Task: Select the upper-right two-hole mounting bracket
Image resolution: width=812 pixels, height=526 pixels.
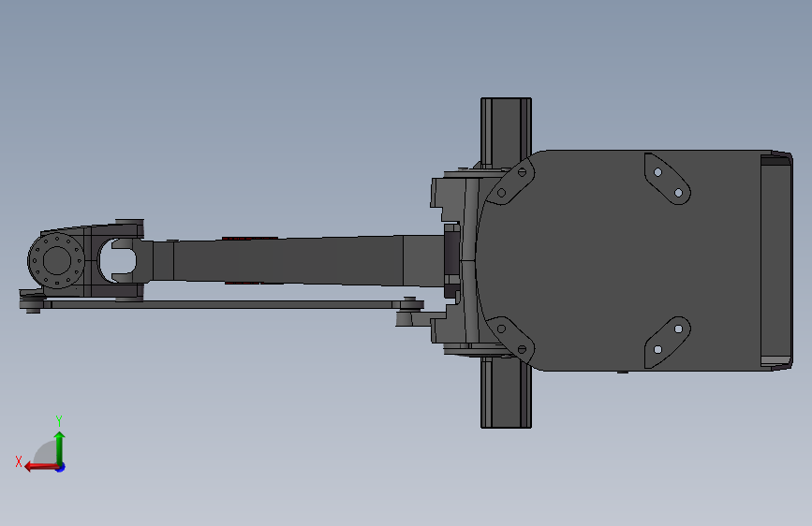Action: (668, 179)
